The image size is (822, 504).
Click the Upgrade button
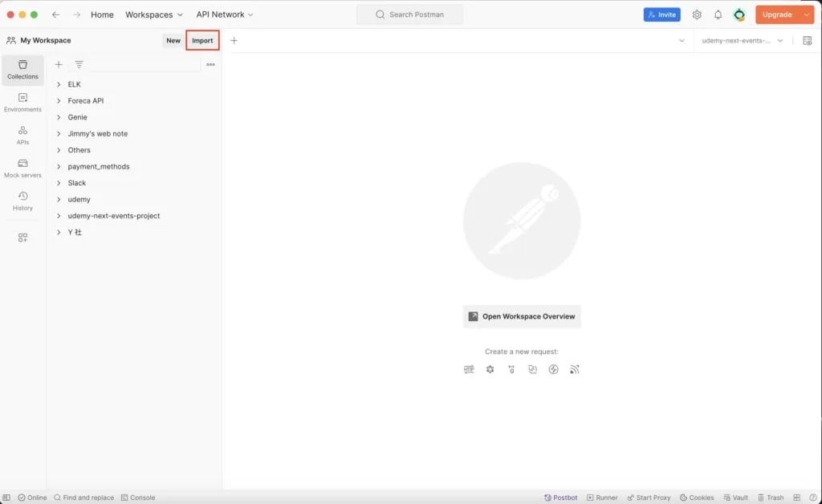coord(777,14)
